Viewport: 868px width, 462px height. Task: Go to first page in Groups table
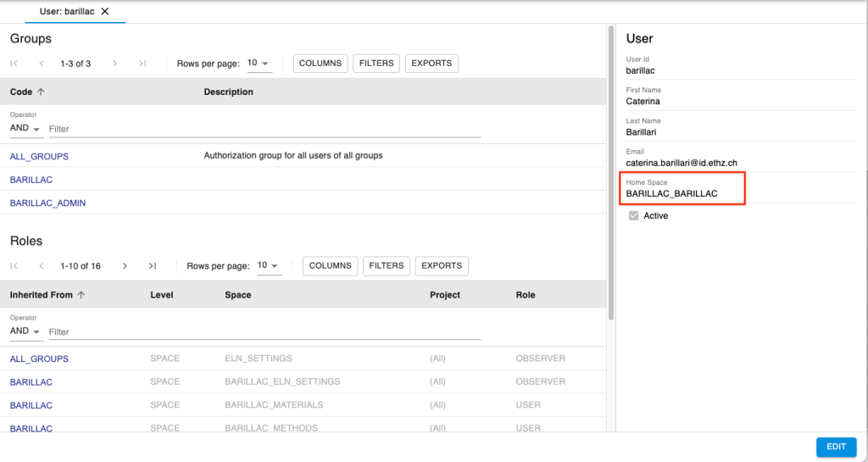tap(14, 64)
